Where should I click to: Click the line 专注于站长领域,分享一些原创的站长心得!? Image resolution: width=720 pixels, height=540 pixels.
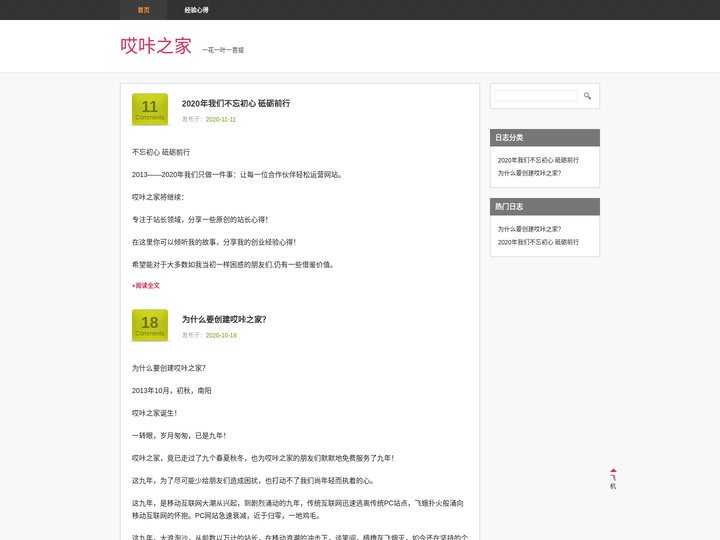click(x=200, y=219)
